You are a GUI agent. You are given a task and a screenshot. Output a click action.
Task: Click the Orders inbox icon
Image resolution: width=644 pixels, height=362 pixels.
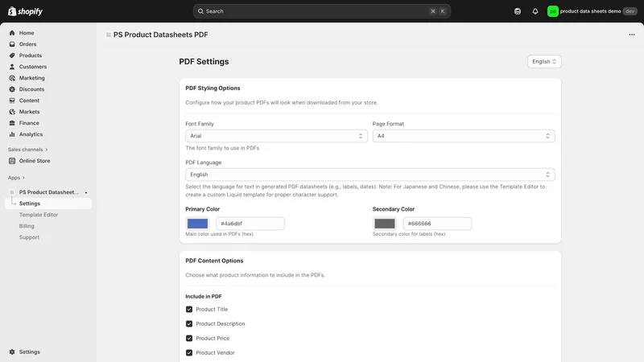(x=12, y=44)
